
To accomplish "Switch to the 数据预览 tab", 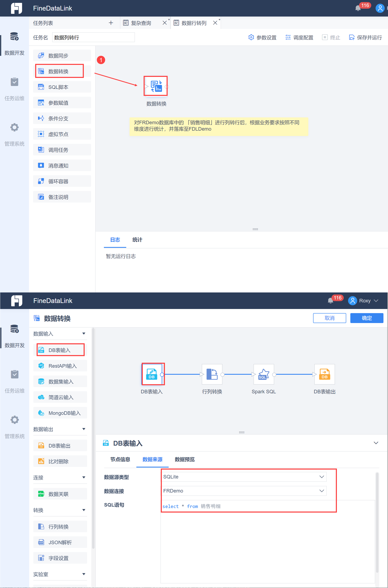I will tap(184, 459).
